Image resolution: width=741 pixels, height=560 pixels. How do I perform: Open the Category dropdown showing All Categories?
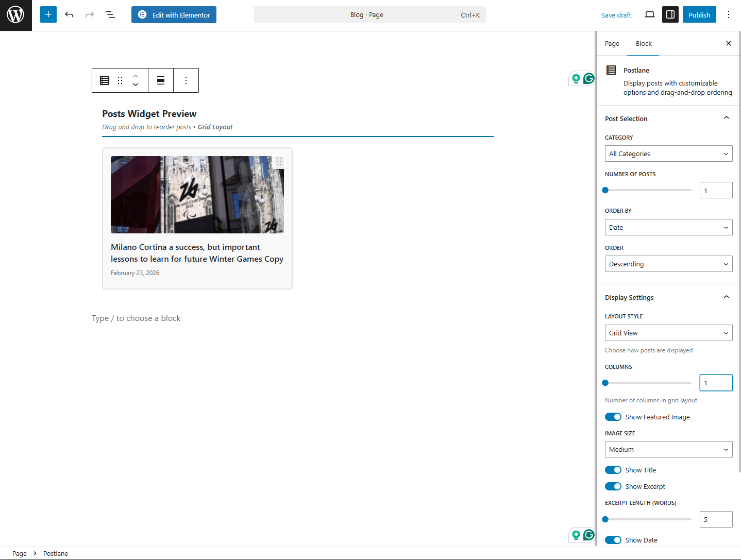coord(668,154)
